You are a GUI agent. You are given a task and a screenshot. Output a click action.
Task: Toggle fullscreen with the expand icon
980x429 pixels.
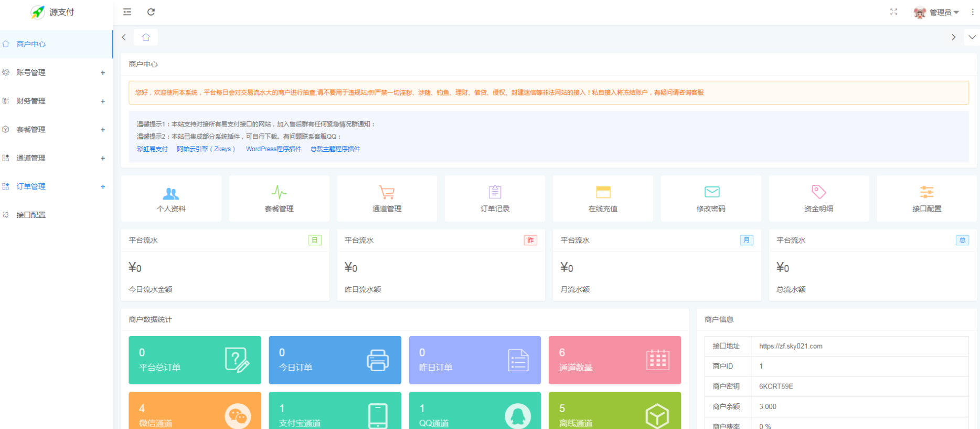point(893,12)
